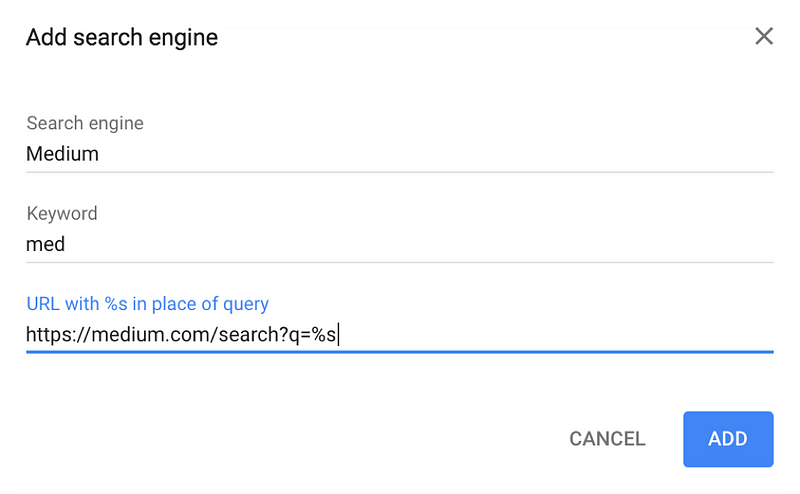Dismiss the dialog using CANCEL
This screenshot has width=800, height=494.
pyautogui.click(x=607, y=439)
